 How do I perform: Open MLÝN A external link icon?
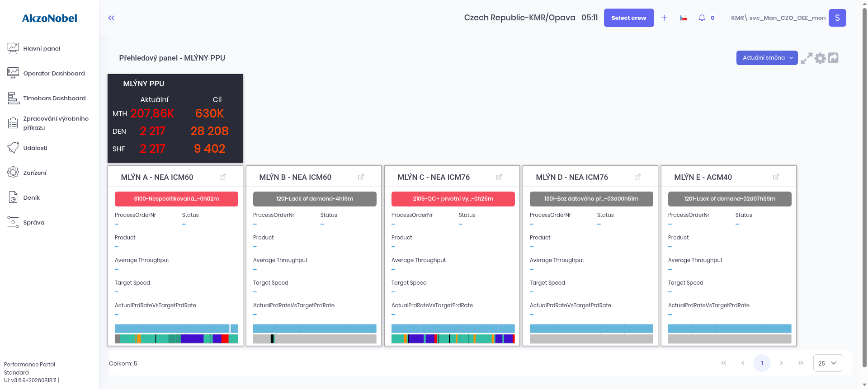[x=222, y=177]
